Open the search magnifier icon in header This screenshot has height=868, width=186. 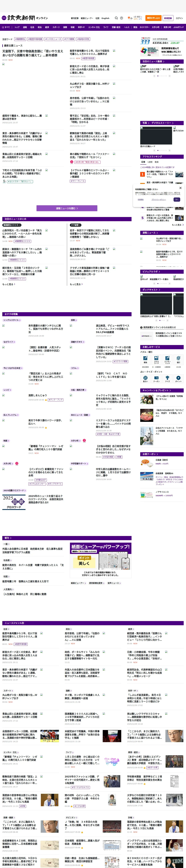[116, 18]
